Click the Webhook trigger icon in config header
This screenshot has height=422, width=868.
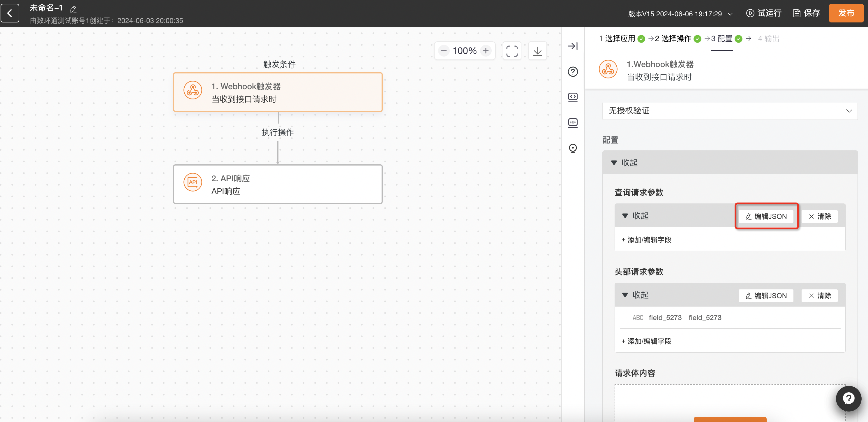click(x=608, y=69)
